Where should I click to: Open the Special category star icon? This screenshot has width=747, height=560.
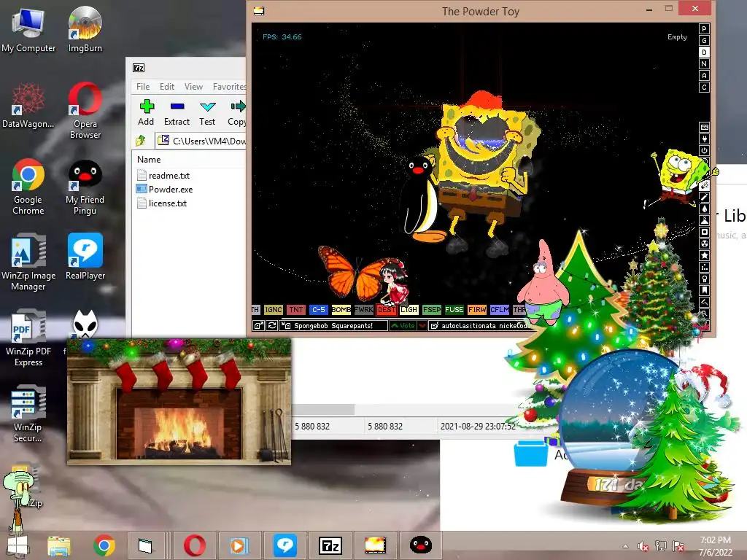[704, 255]
